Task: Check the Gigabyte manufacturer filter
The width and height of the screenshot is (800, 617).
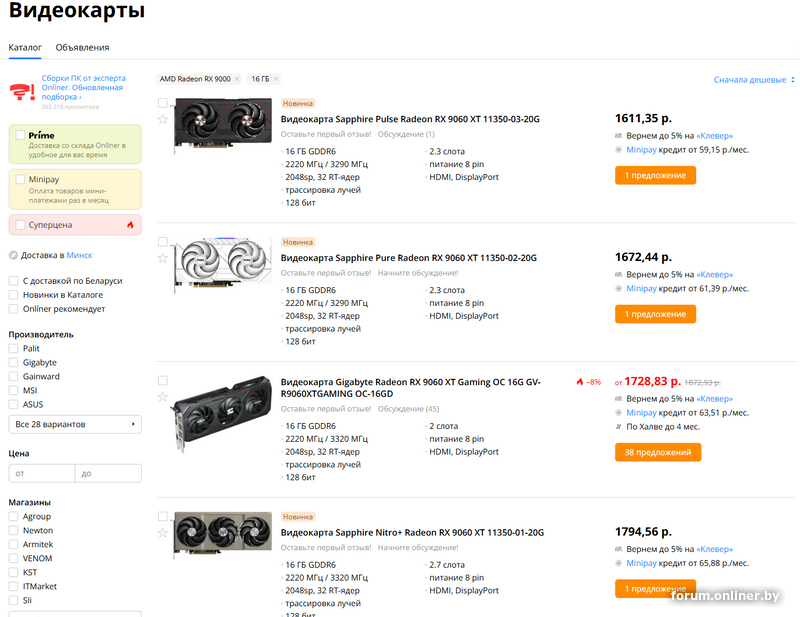Action: (x=13, y=363)
